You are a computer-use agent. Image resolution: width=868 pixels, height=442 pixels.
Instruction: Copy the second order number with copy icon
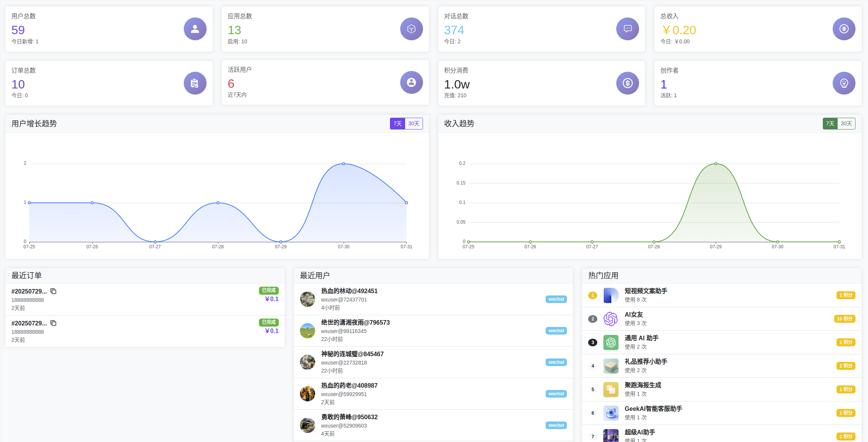(54, 323)
